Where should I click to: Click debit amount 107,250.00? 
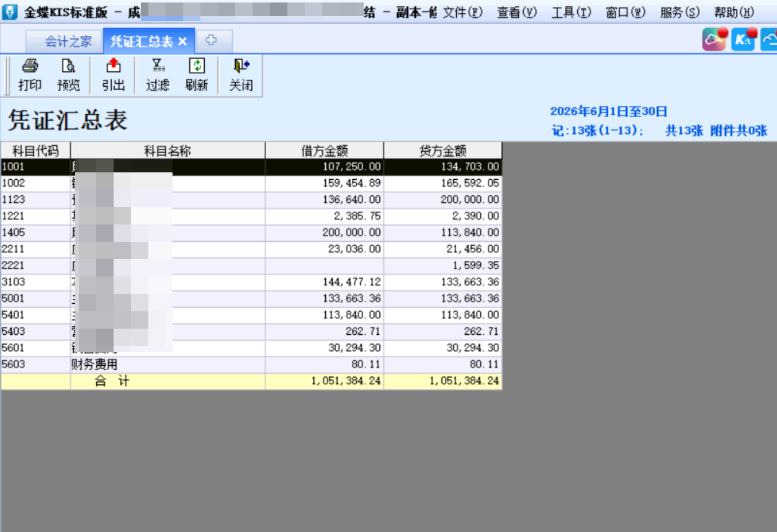tap(325, 167)
